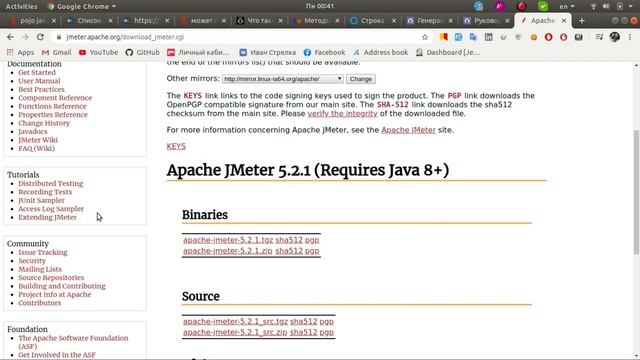
Task: Open the Apache JMeter site link
Action: click(408, 130)
